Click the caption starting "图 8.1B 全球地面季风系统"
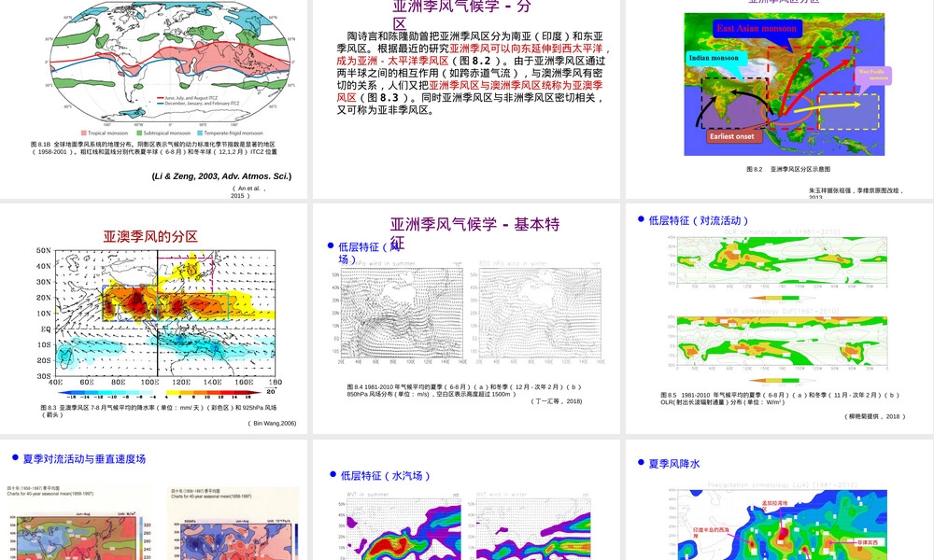The width and height of the screenshot is (934, 560). tap(154, 147)
